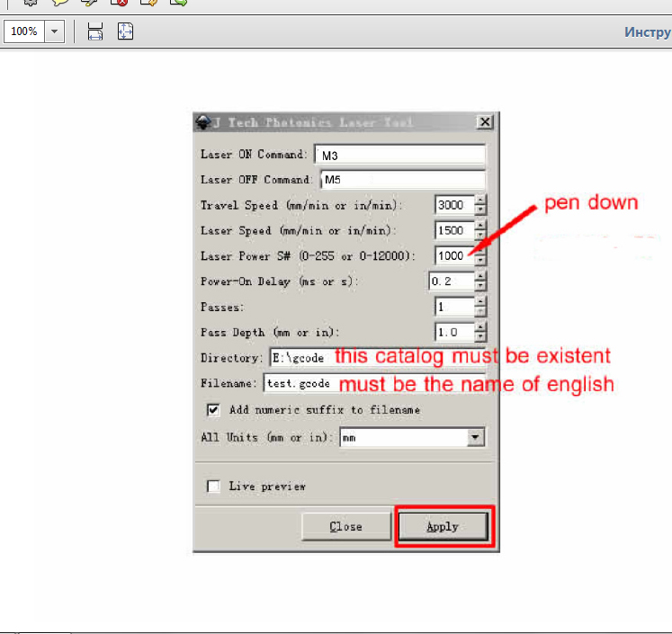The width and height of the screenshot is (672, 634).
Task: Click the 'Laser Power S#' label
Action: pyautogui.click(x=246, y=256)
